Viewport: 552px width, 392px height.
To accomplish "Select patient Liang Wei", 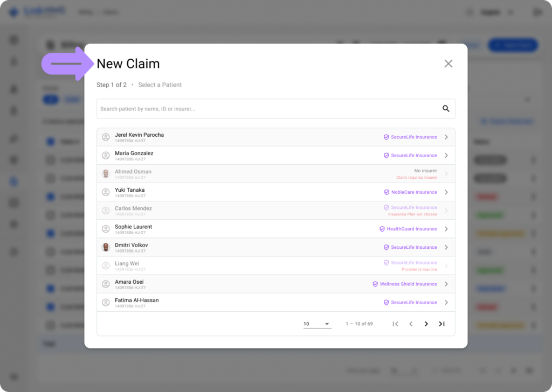I will click(x=275, y=266).
